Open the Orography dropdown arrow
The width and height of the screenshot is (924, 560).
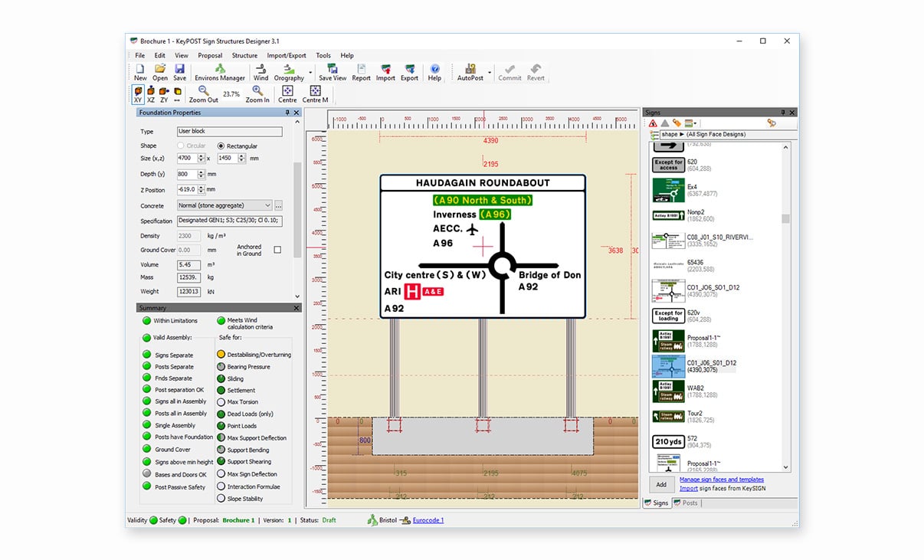point(310,73)
